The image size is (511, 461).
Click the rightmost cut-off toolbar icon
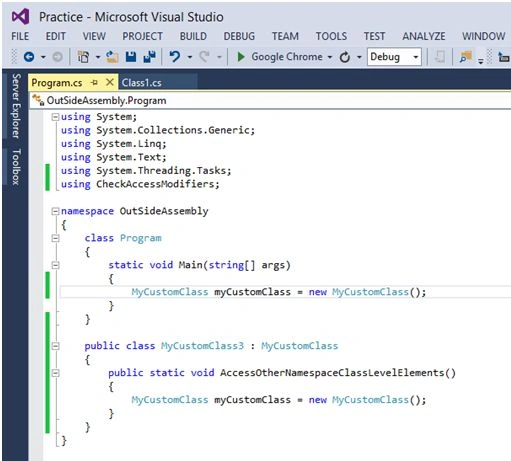coord(504,57)
